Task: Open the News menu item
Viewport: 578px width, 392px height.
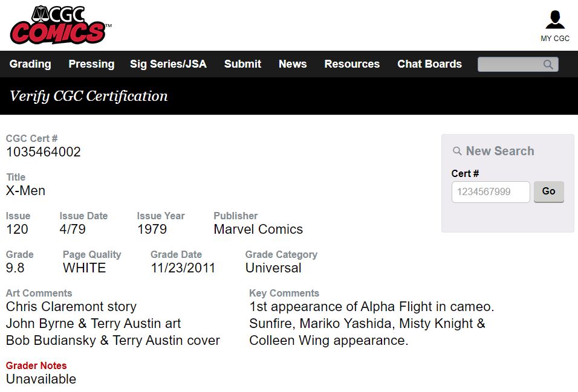Action: 293,64
